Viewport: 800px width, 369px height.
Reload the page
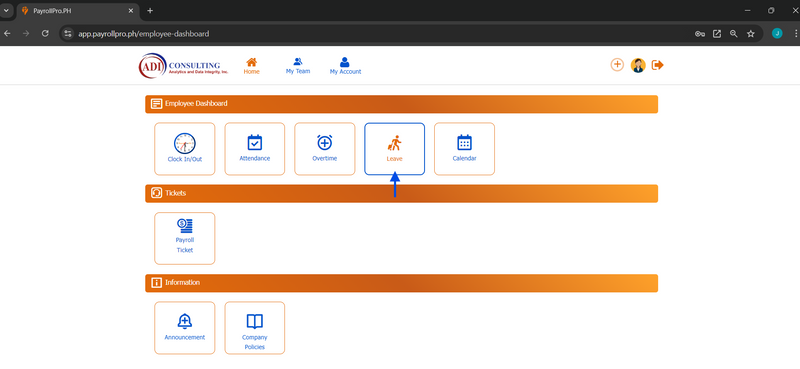(45, 34)
